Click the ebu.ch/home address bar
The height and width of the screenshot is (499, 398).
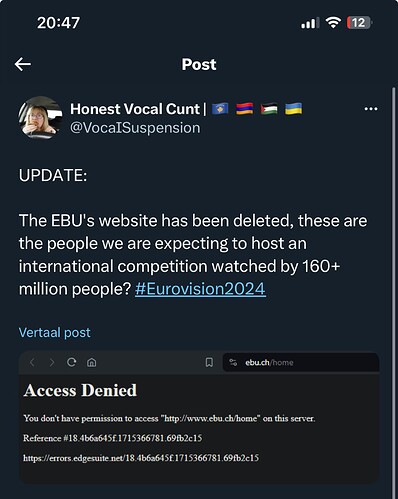[301, 362]
